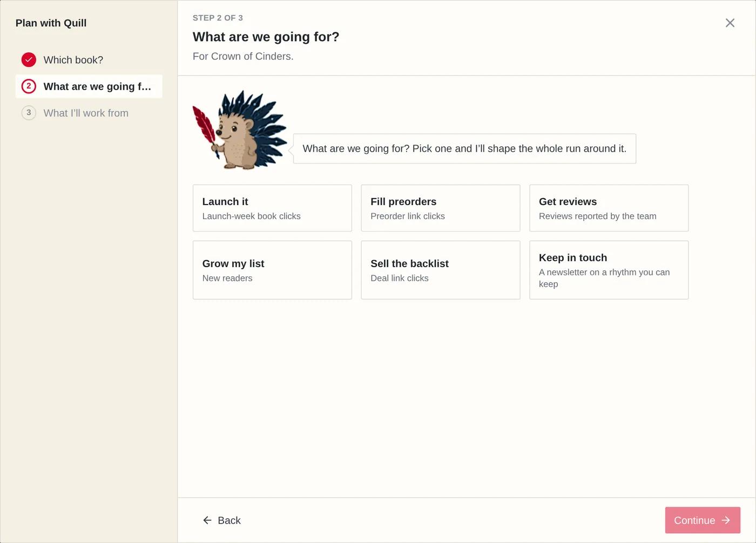This screenshot has height=543, width=756.
Task: Click the 'Plan with Quill' sidebar title
Action: 51,23
